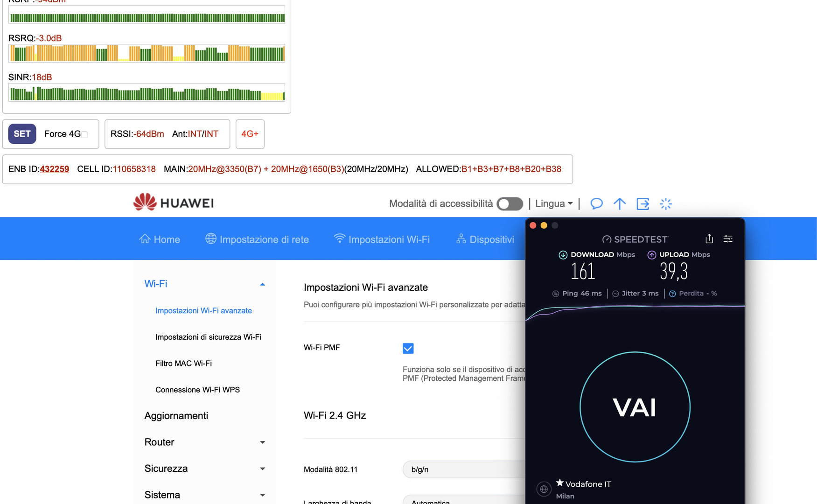Tick the Force 4G checkbox

pyautogui.click(x=84, y=135)
